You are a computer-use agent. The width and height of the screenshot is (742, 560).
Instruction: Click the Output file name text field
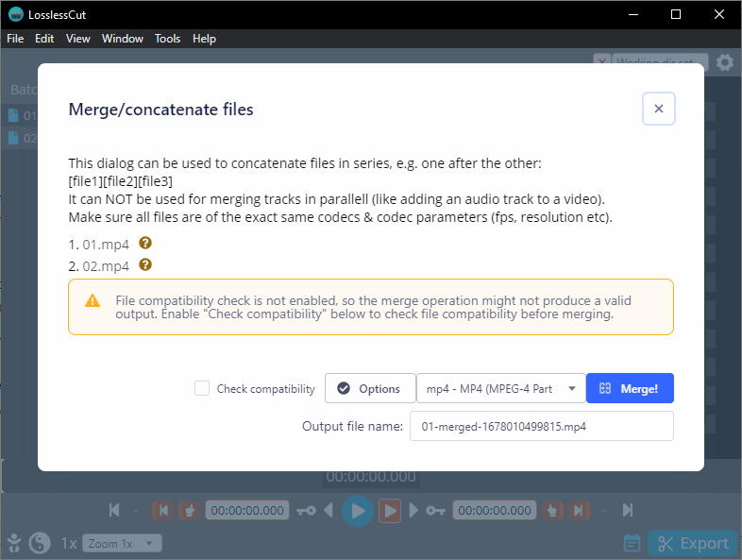click(541, 426)
